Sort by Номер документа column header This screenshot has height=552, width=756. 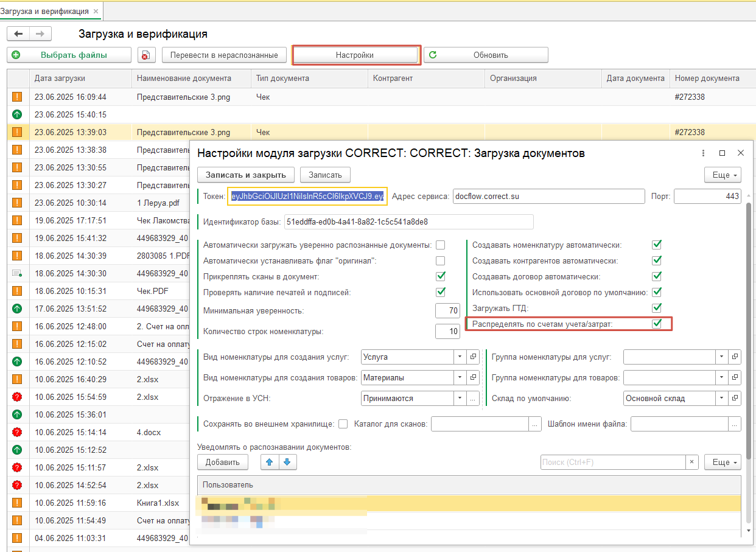point(712,79)
